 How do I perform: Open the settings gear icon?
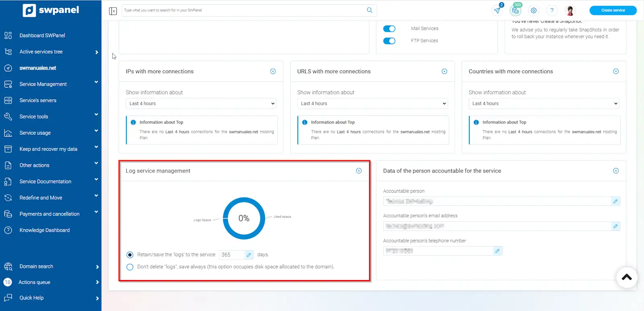pyautogui.click(x=534, y=10)
